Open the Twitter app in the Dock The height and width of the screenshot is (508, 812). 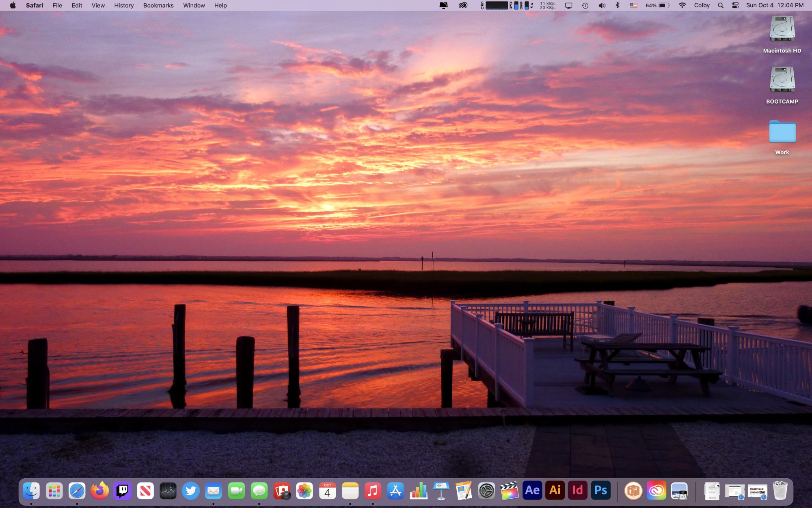tap(190, 491)
